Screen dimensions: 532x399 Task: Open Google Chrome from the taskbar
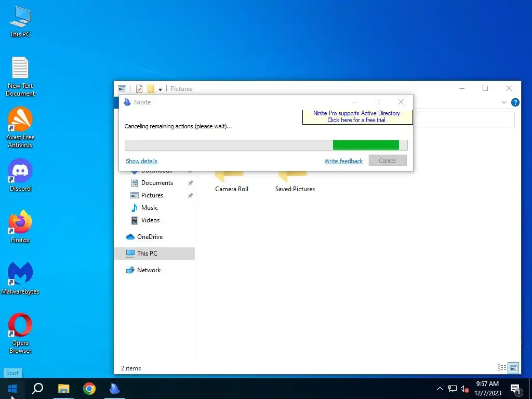pyautogui.click(x=89, y=389)
